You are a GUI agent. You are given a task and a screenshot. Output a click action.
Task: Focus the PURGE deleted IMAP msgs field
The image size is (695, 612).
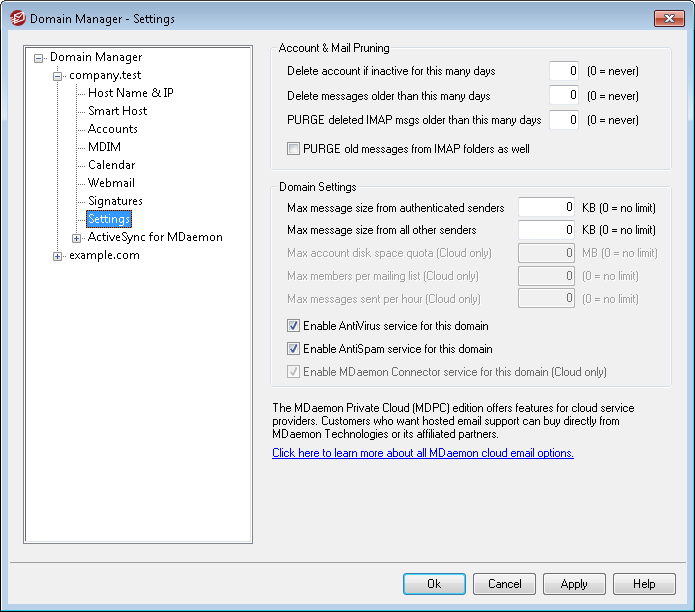pyautogui.click(x=564, y=120)
